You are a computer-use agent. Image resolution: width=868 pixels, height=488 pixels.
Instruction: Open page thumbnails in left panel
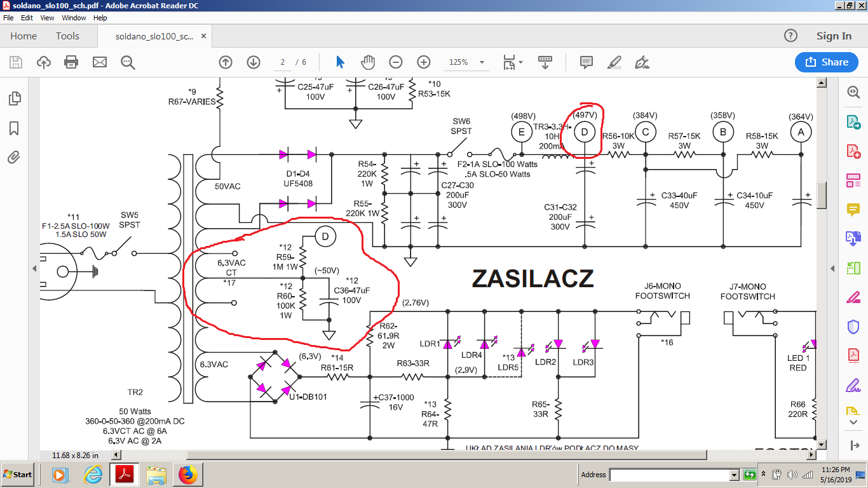coord(14,99)
